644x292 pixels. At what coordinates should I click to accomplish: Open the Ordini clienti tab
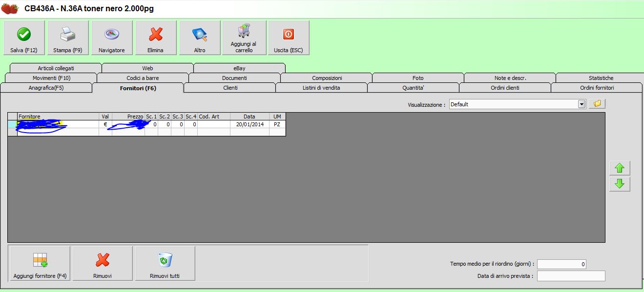(505, 88)
